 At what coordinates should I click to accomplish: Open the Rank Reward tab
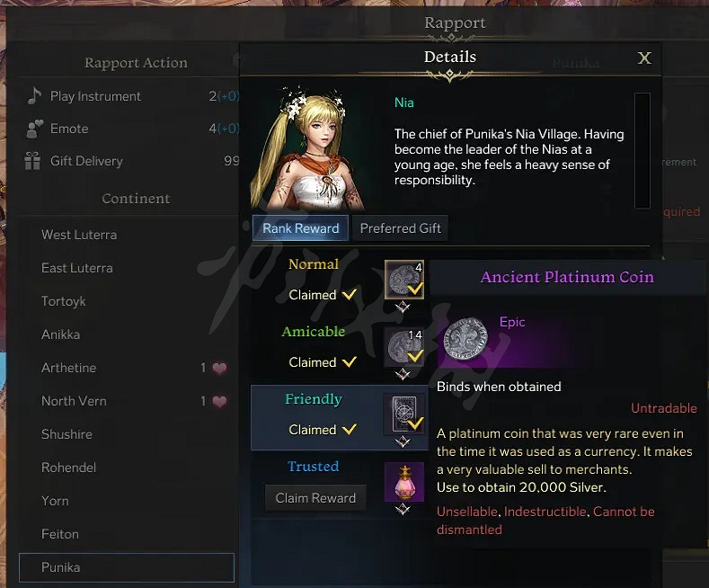point(300,228)
